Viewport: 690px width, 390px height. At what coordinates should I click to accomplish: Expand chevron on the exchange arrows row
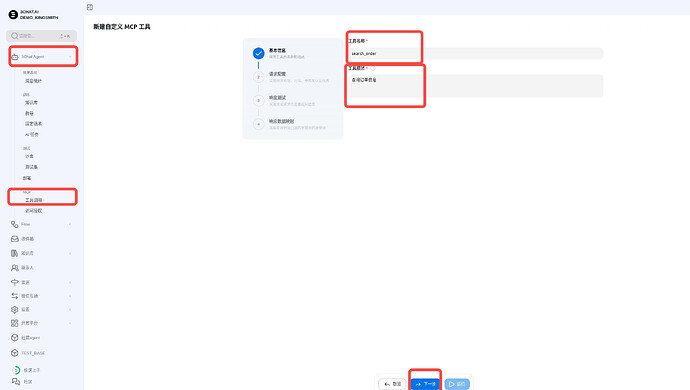(x=70, y=296)
